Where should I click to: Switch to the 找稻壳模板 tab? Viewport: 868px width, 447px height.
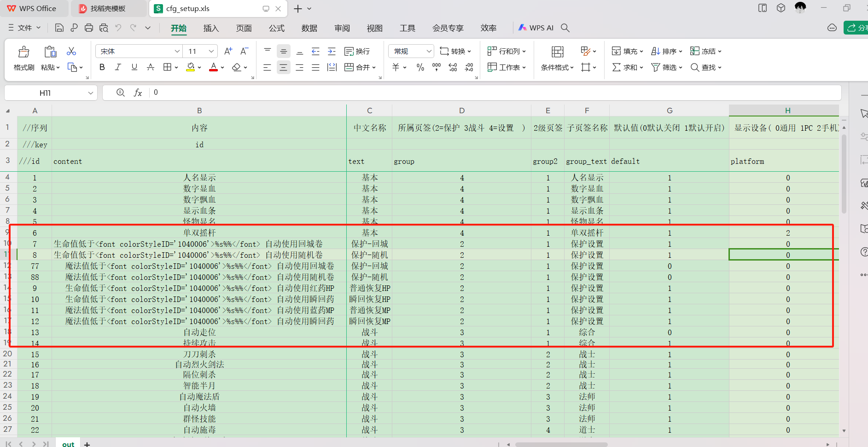coord(108,9)
